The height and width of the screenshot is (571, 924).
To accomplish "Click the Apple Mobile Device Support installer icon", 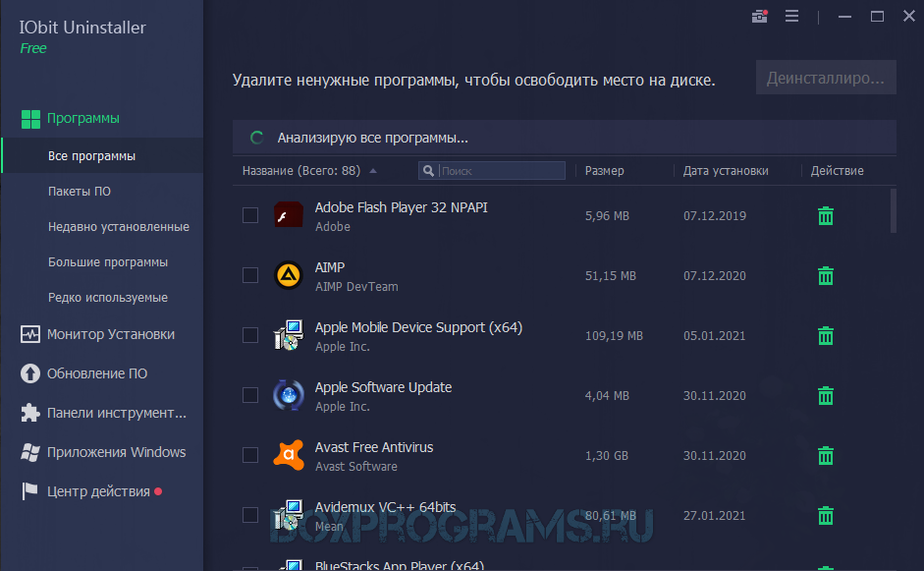I will 289,335.
